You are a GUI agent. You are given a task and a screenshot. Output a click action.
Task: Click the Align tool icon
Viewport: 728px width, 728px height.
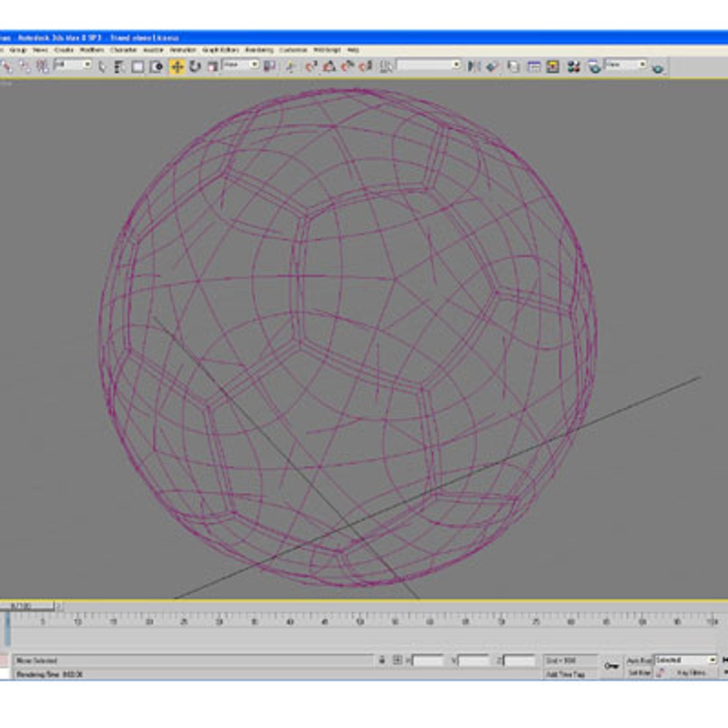tap(492, 66)
